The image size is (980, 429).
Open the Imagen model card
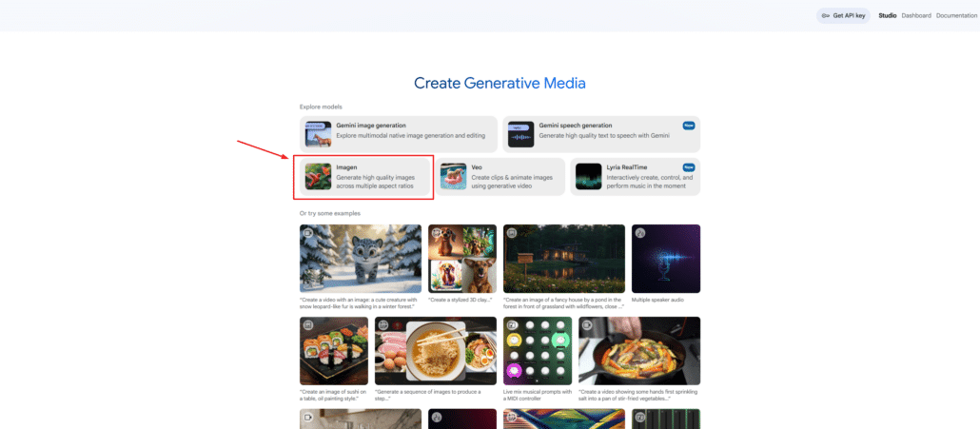[364, 177]
